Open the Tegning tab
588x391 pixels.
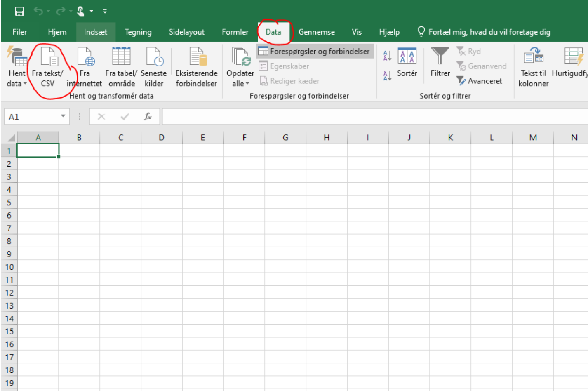point(138,32)
